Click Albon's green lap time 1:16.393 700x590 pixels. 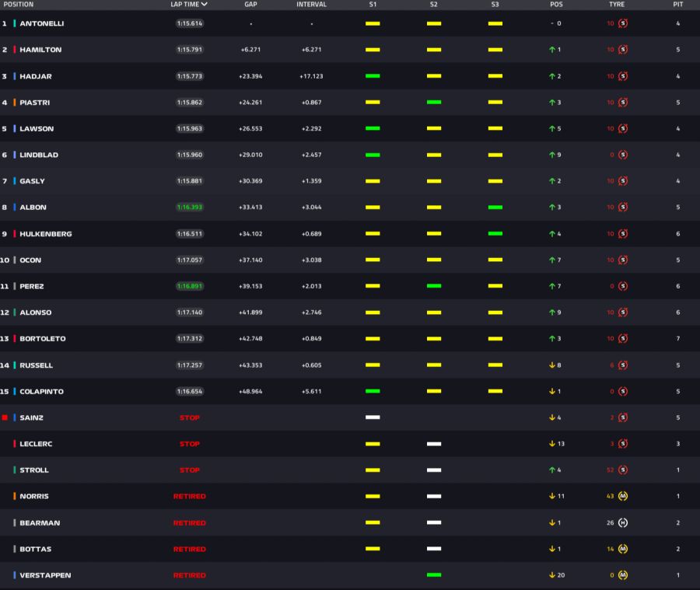(x=190, y=207)
